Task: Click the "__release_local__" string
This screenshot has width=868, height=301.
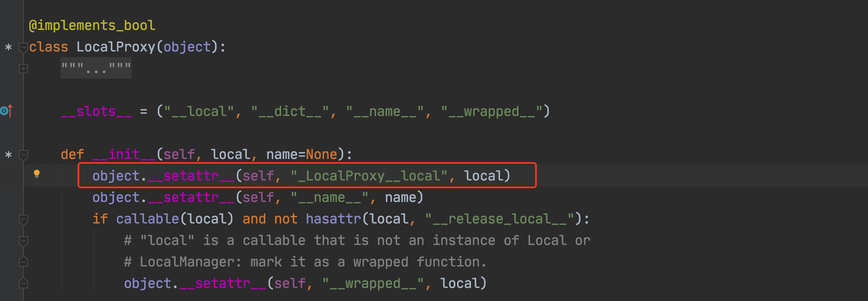Action: (x=500, y=219)
